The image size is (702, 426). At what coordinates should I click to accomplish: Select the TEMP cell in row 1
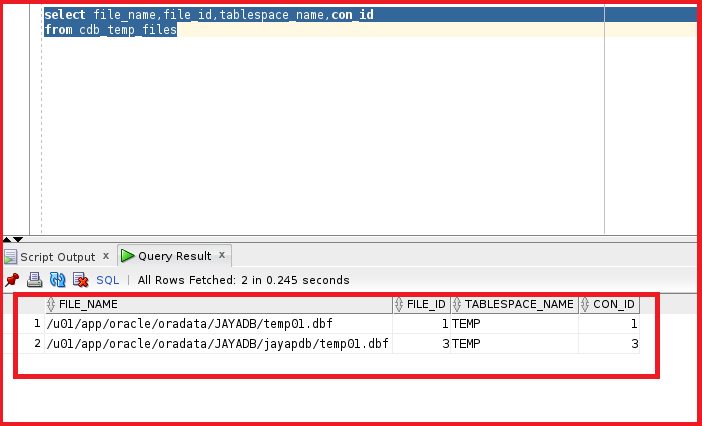514,324
